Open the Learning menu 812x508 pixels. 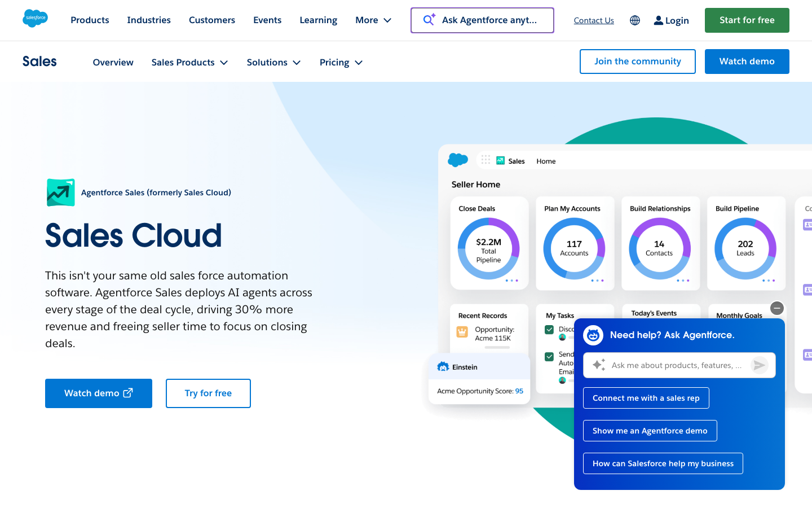click(319, 20)
